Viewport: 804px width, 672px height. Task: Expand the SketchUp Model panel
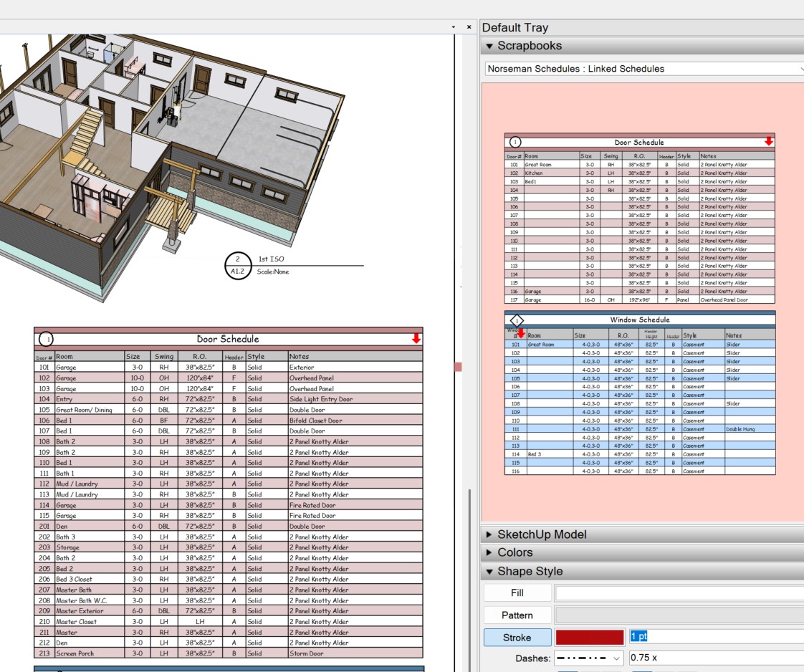tap(489, 534)
